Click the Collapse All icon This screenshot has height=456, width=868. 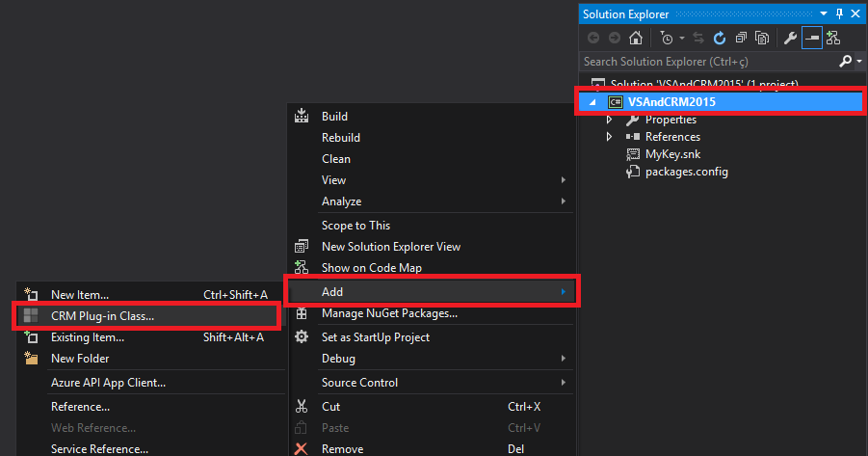click(740, 39)
